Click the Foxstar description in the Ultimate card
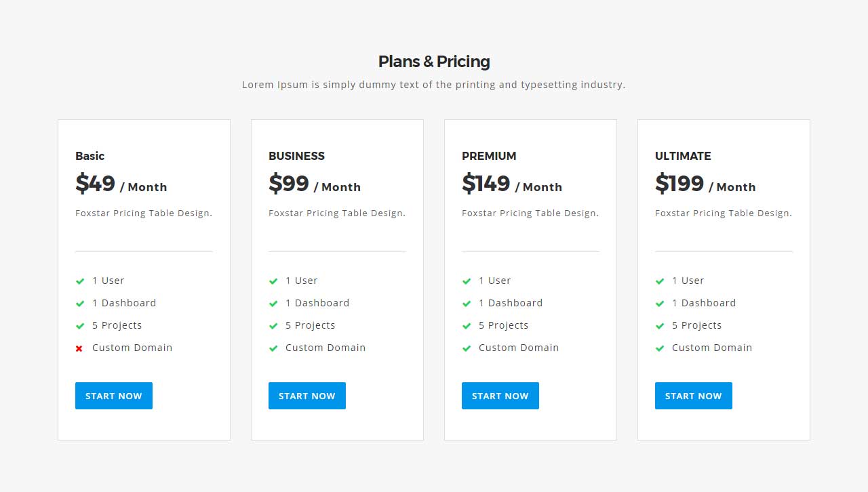 (724, 213)
